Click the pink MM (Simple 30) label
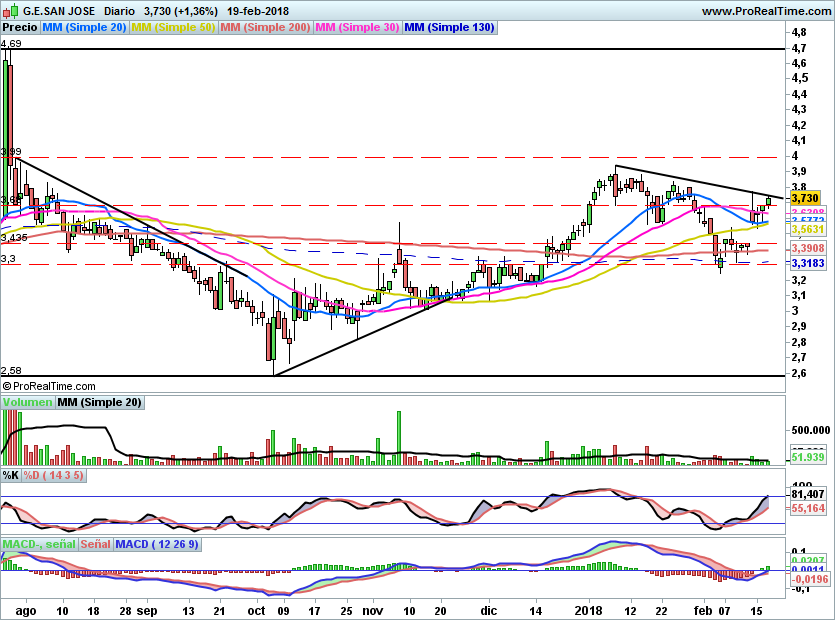The width and height of the screenshot is (835, 620). pyautogui.click(x=357, y=28)
